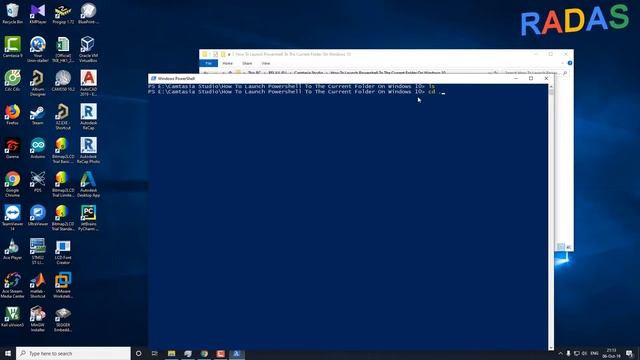
Task: Switch to Chrome on the taskbar
Action: [x=204, y=353]
